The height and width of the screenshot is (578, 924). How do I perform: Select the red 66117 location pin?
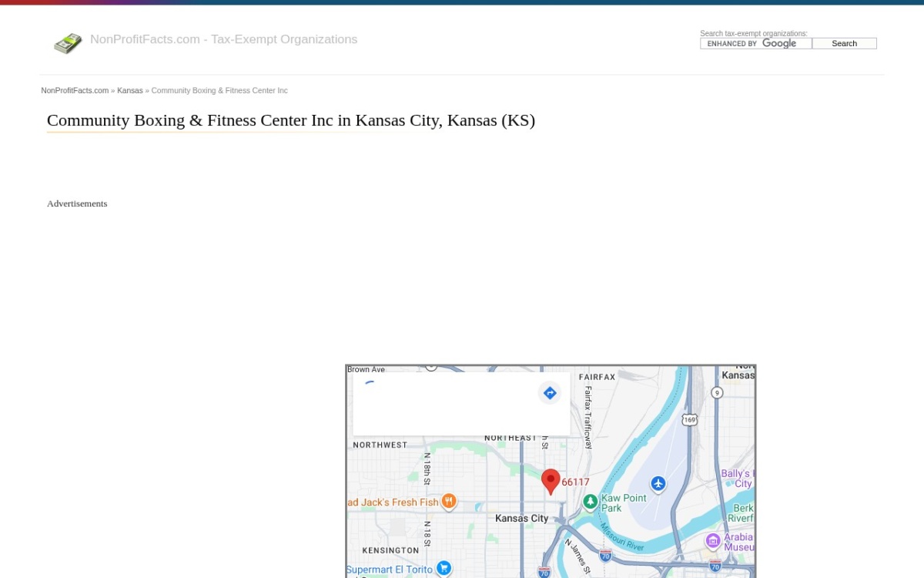(550, 482)
